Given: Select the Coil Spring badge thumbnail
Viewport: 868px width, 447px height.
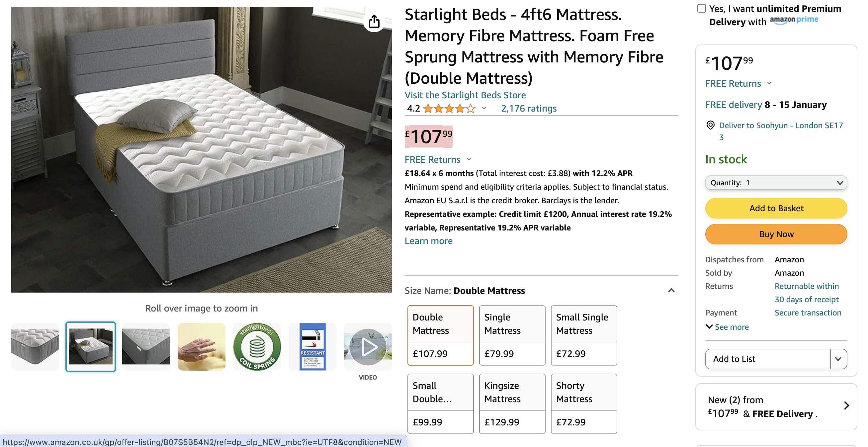Looking at the screenshot, I should coord(257,347).
